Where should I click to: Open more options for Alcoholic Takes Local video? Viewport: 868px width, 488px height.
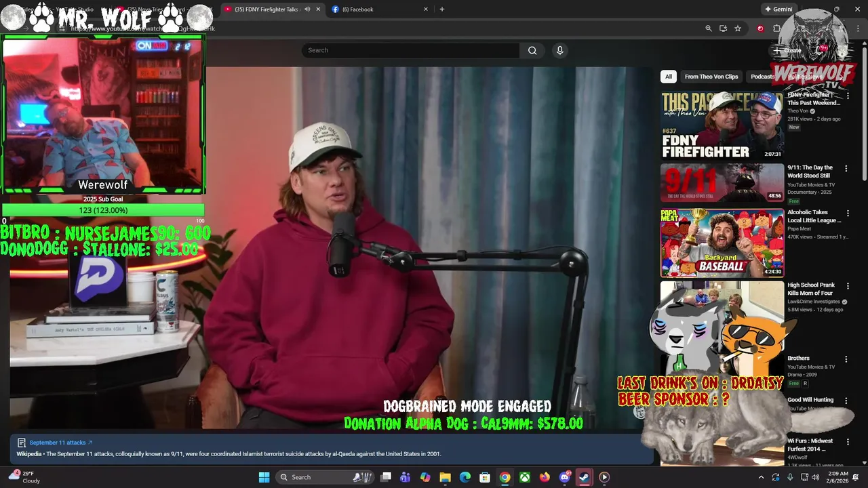(x=847, y=213)
